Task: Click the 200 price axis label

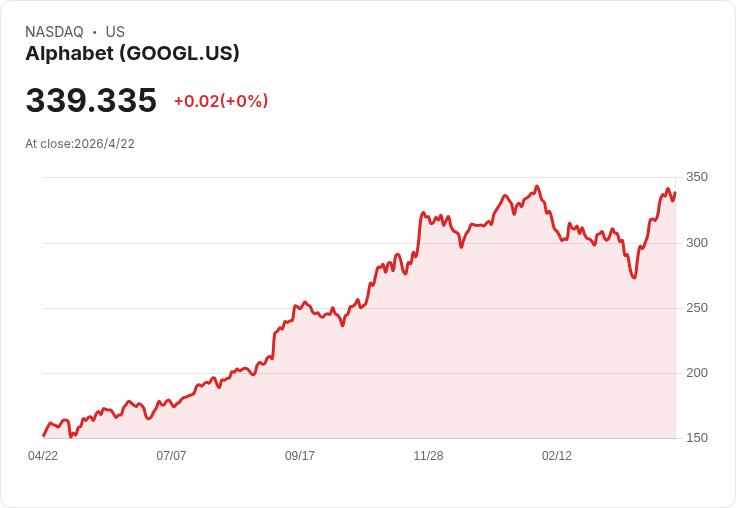Action: (697, 373)
